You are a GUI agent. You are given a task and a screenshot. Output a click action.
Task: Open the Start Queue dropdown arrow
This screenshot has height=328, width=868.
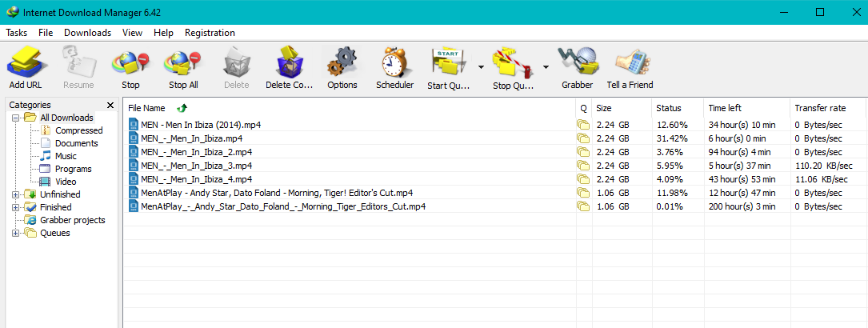pos(481,67)
